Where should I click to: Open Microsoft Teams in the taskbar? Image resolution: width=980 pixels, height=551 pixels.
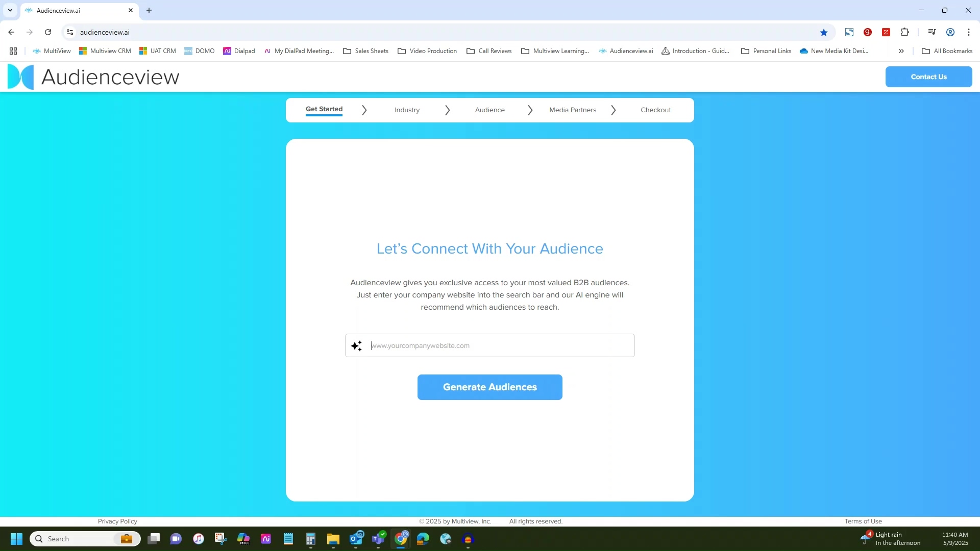(x=379, y=538)
